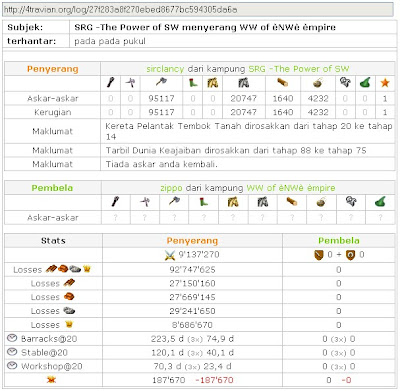Click the defender chief troop icon
Image resolution: width=400 pixels, height=391 pixels.
pos(351,201)
